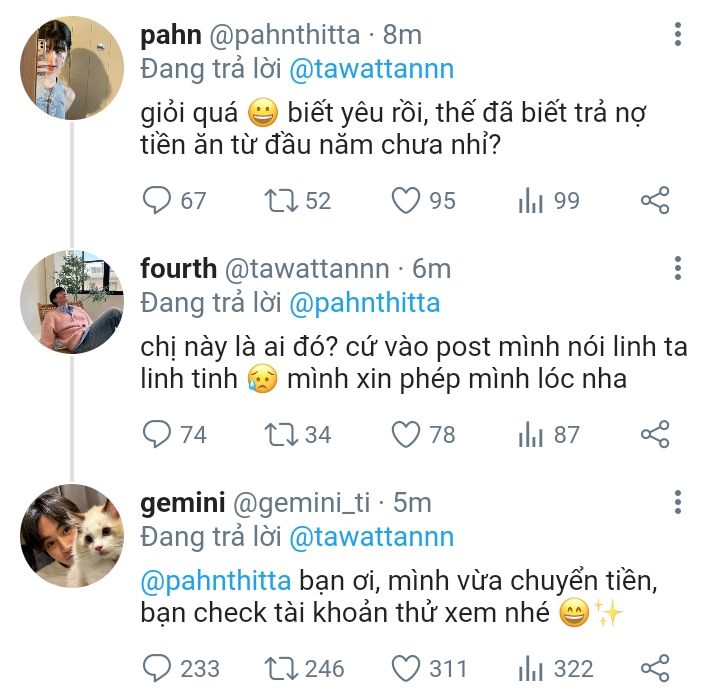Reply to gemini's tweet with 233 replies
The width and height of the screenshot is (720, 698).
[157, 668]
